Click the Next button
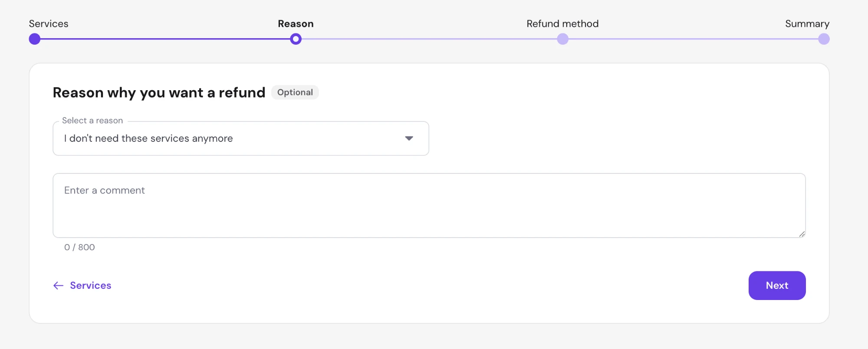 click(777, 285)
